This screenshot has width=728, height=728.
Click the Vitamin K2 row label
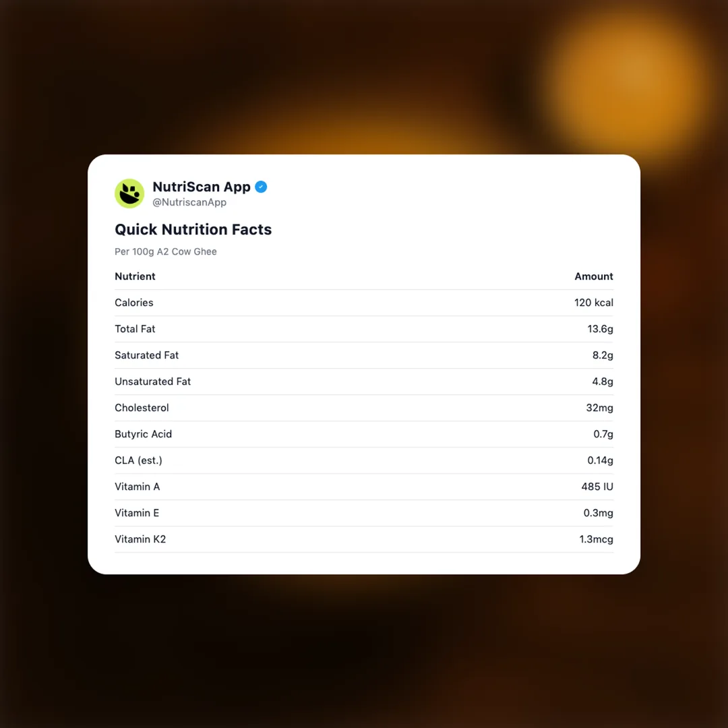140,539
